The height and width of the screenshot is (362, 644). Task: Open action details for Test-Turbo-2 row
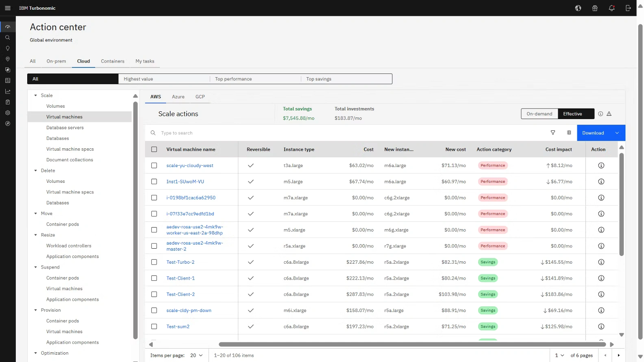point(601,262)
